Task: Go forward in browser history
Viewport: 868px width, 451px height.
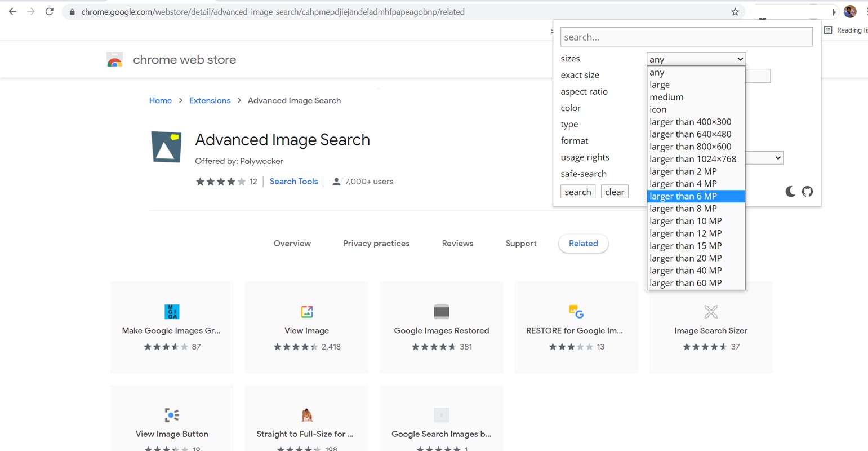Action: pos(31,11)
